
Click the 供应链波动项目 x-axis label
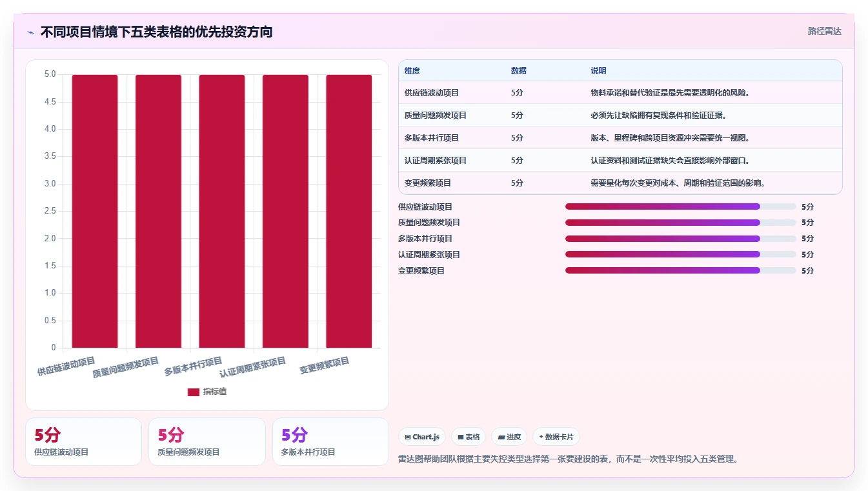click(x=66, y=366)
